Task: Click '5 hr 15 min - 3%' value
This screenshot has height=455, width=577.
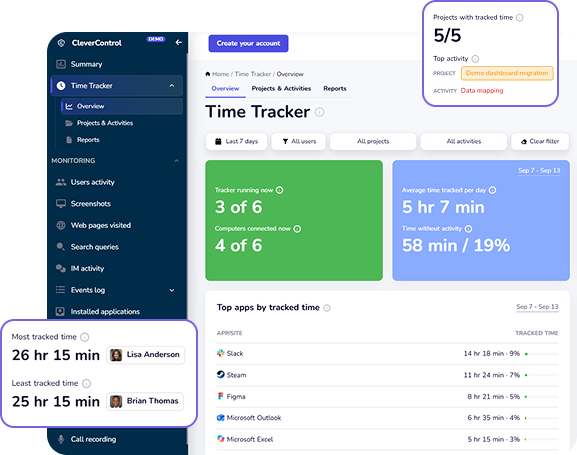Action: click(x=493, y=440)
